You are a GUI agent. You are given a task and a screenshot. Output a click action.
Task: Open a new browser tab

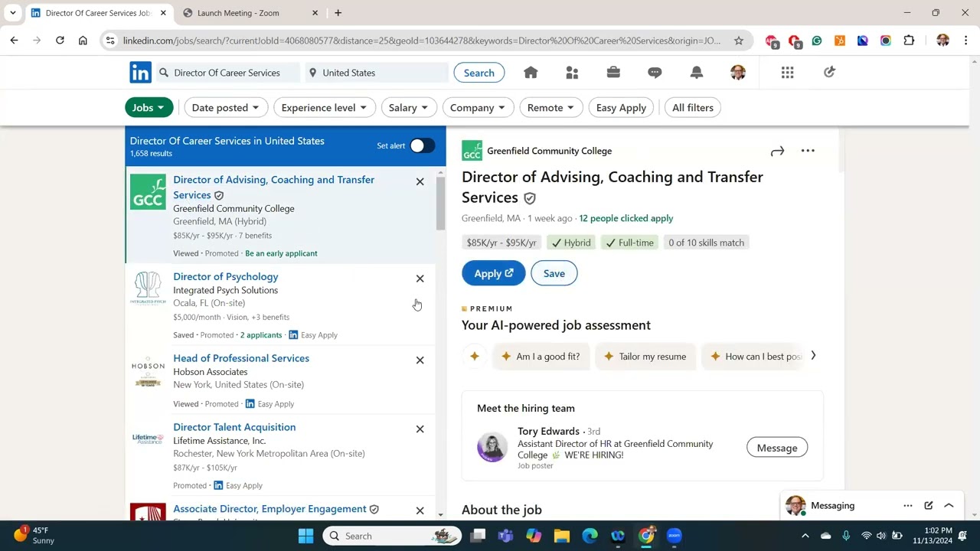[x=338, y=13]
